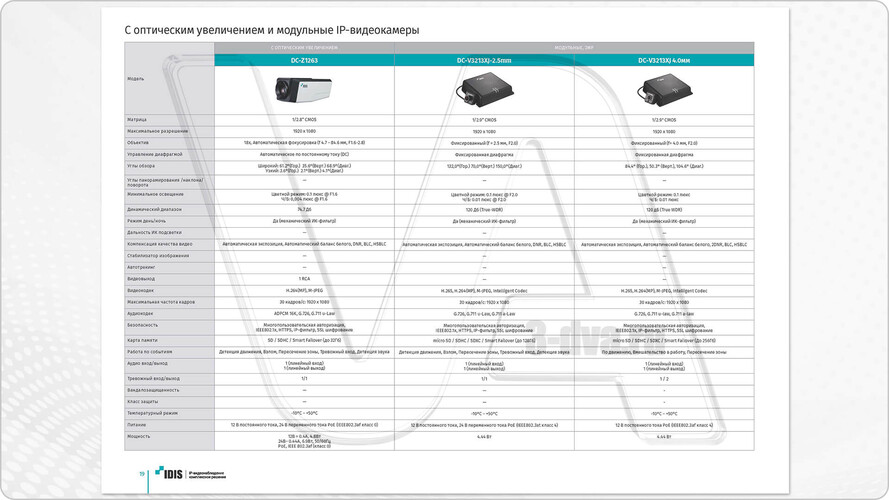Click the 'IP-видеонаблюдение' tagline beside the IDIS logo
Viewport: 889px width, 500px height.
(x=207, y=474)
